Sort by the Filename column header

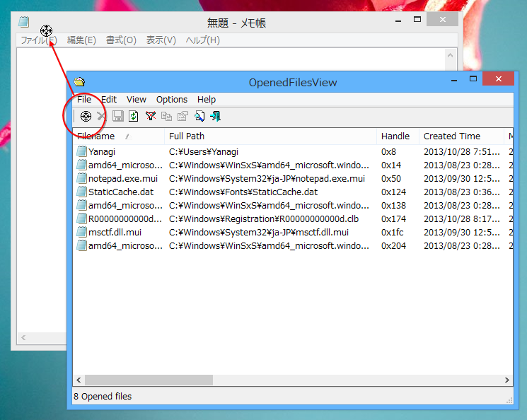119,136
